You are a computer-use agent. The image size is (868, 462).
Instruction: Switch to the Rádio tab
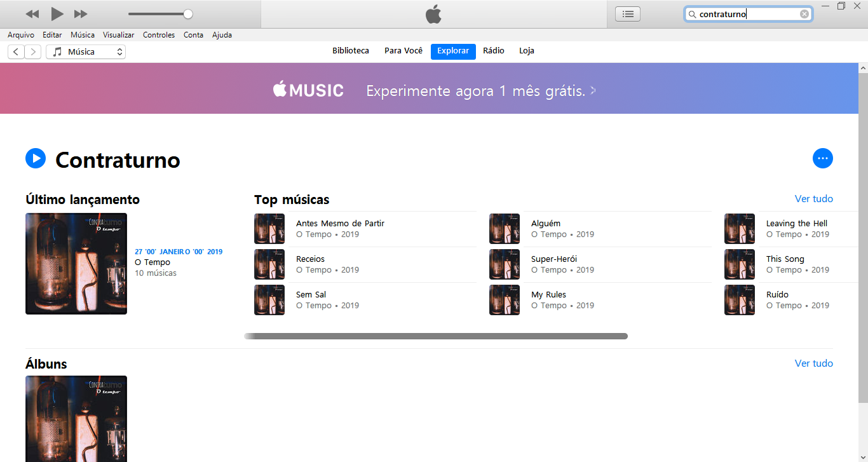(494, 51)
